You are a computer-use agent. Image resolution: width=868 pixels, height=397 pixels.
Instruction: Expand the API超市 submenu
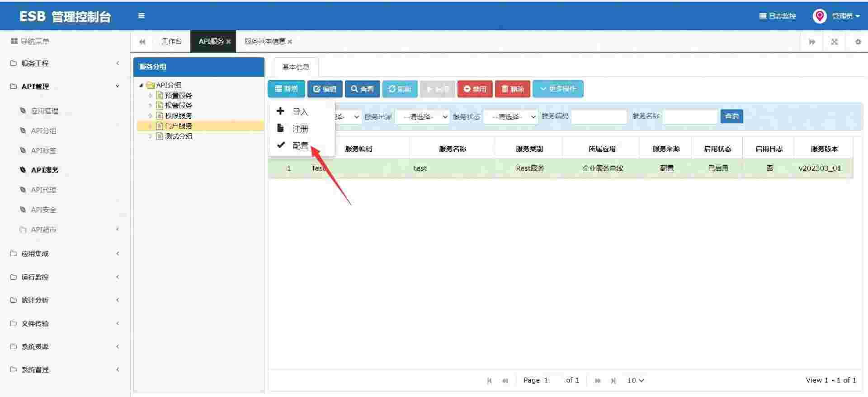pyautogui.click(x=65, y=229)
